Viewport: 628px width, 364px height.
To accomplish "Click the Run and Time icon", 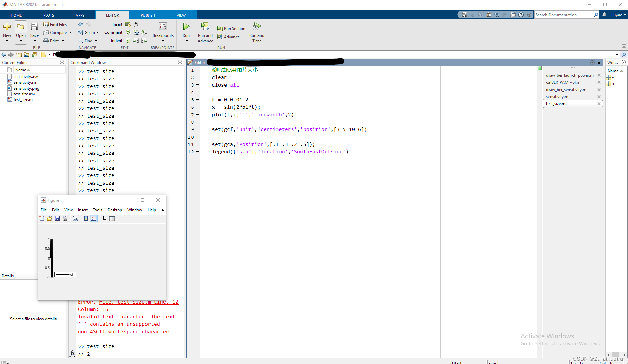I will coord(257,26).
